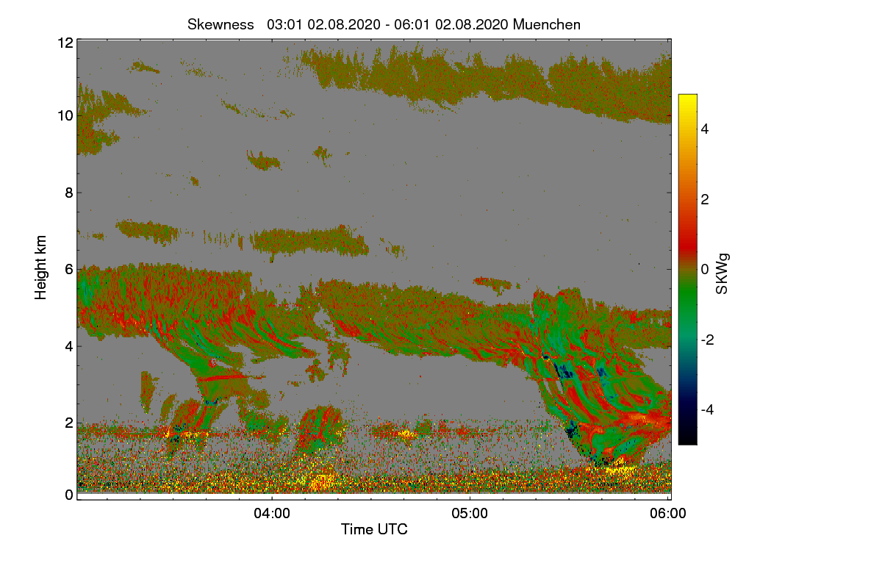This screenshot has height=588, width=882.
Task: Click the 06:00 time tick label
Action: click(x=669, y=514)
